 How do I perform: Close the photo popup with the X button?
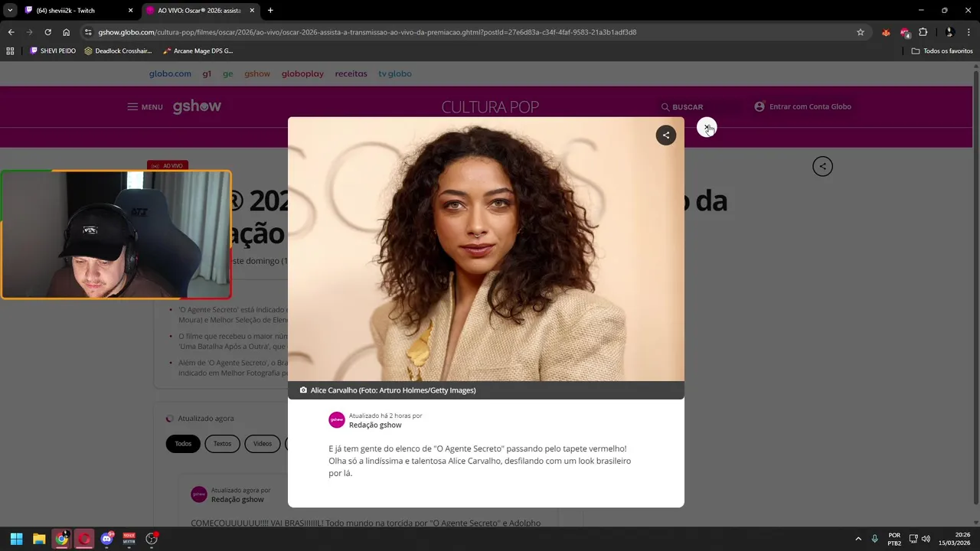[x=706, y=128]
